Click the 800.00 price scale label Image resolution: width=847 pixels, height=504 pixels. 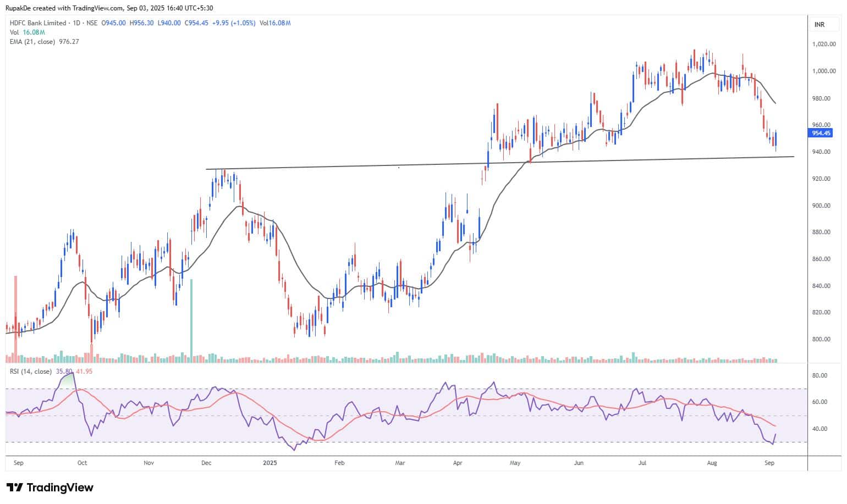coord(821,340)
